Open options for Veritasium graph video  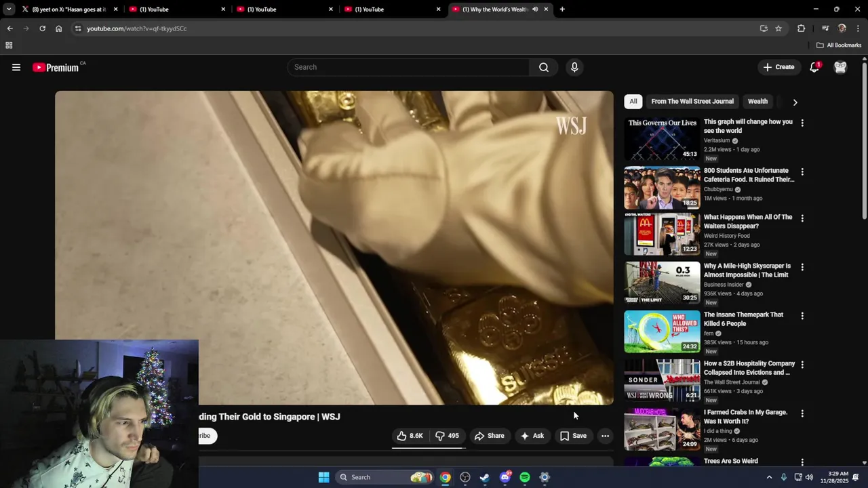(x=802, y=123)
